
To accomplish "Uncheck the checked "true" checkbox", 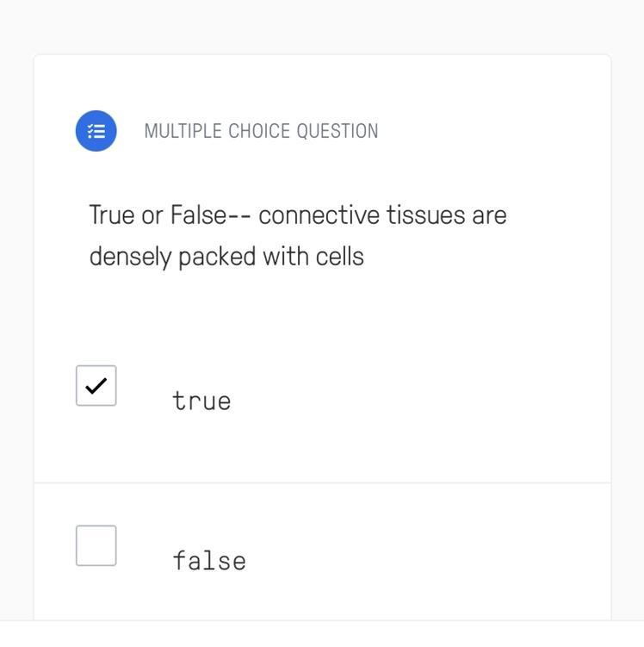I will point(96,385).
